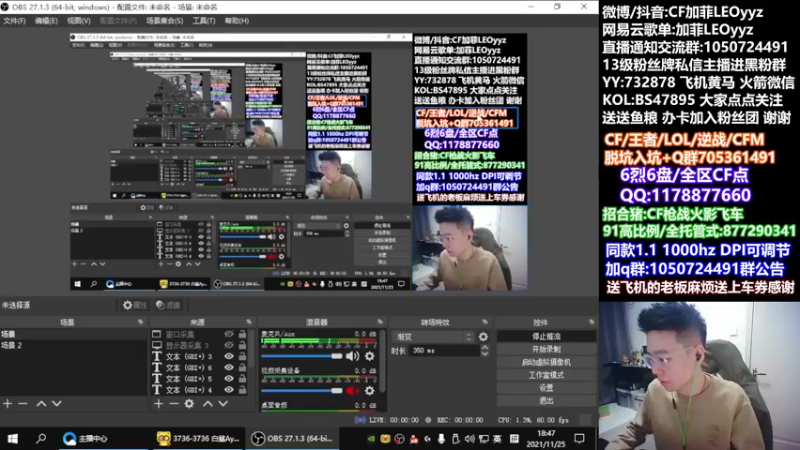Click the 时长 duration field showing 350 ms

(444, 351)
